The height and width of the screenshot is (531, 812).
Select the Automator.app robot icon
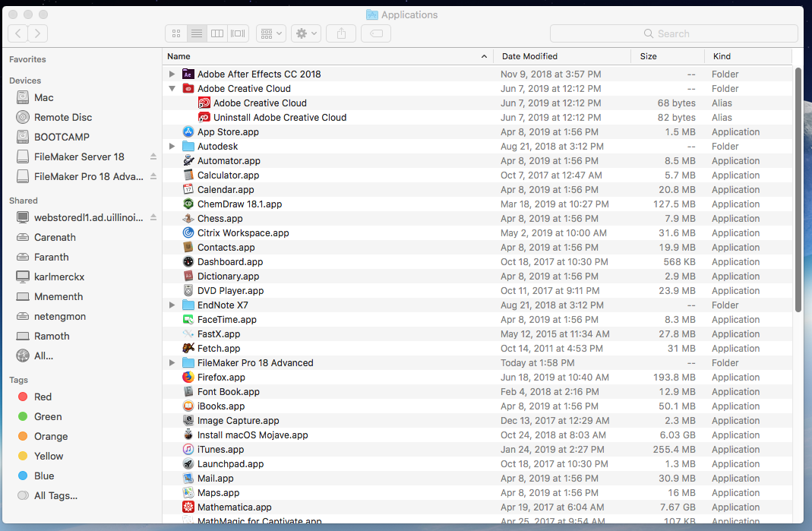pos(188,160)
